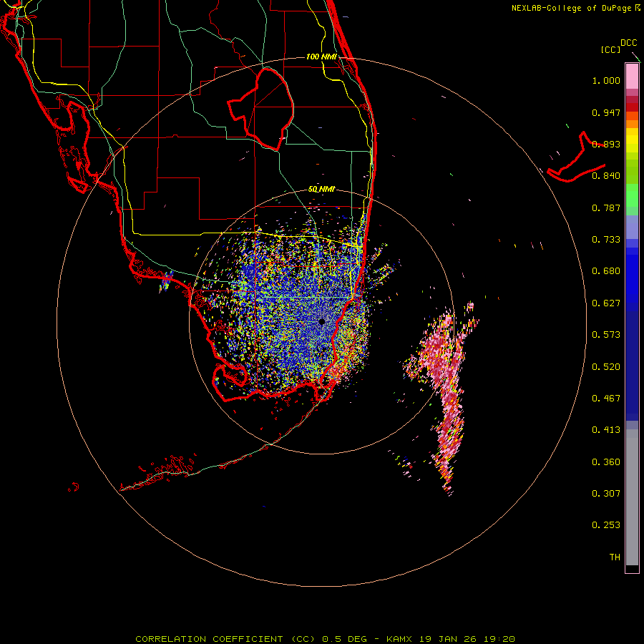Click the 100 NMI range ring label

click(x=321, y=57)
